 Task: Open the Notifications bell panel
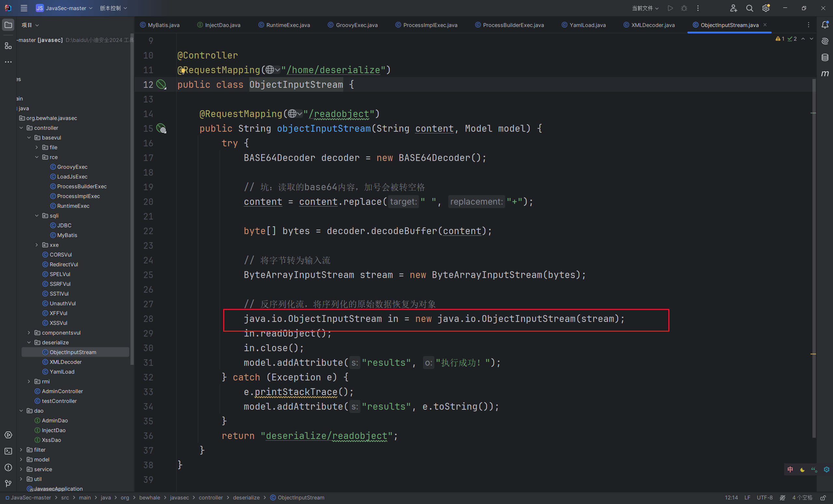click(x=825, y=25)
